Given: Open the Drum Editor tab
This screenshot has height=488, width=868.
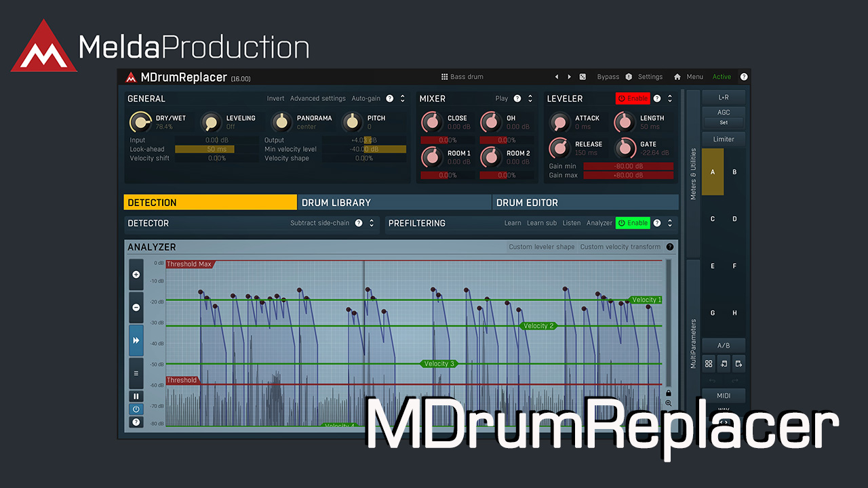Looking at the screenshot, I should [x=585, y=203].
